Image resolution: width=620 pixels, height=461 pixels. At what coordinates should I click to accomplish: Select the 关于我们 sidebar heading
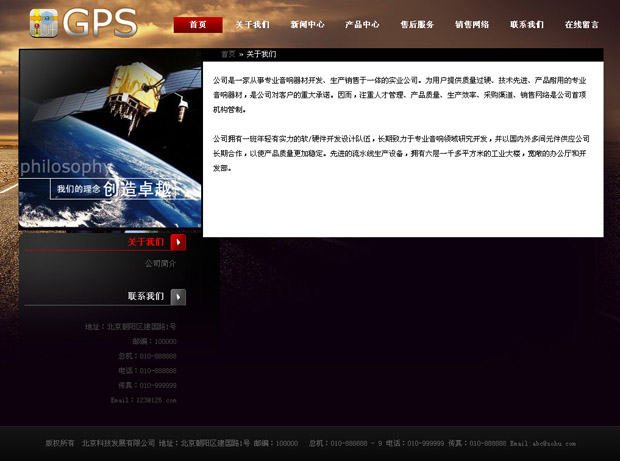145,242
